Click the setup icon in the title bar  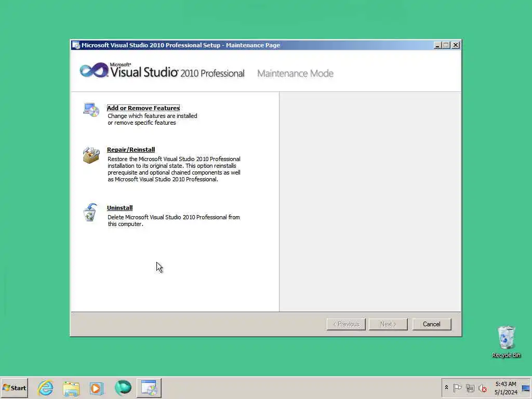tap(76, 45)
